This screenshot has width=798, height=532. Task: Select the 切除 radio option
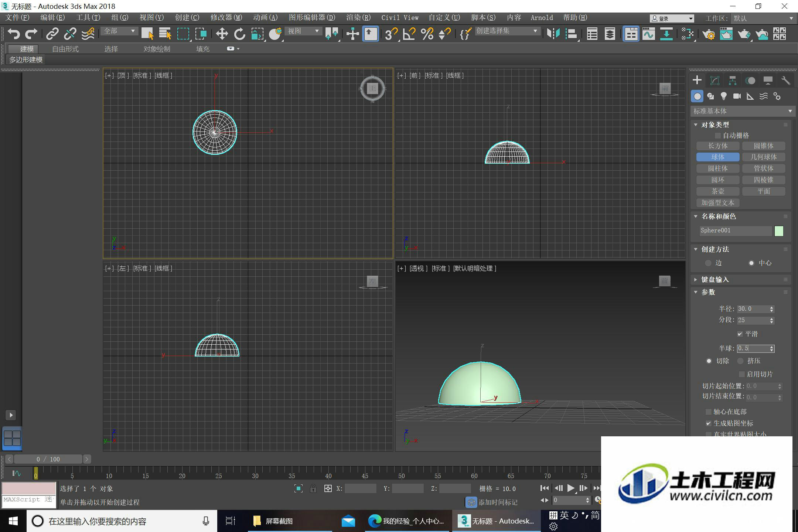click(709, 361)
